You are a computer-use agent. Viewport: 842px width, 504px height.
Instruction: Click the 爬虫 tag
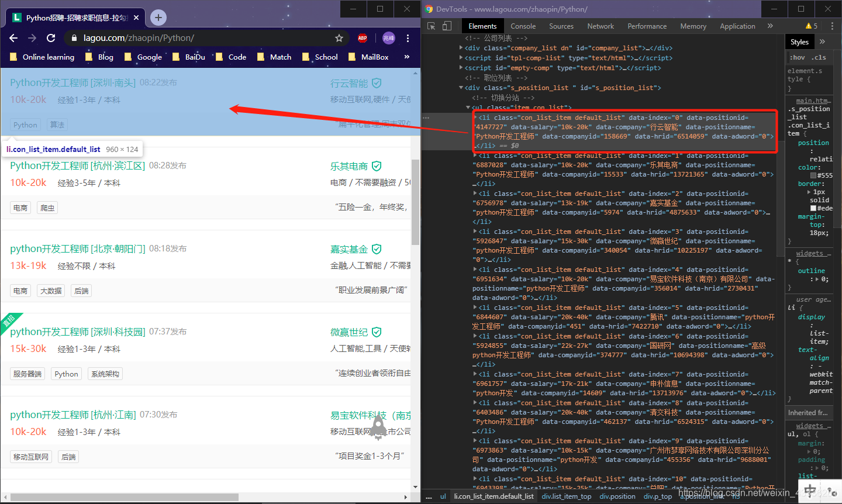point(47,208)
